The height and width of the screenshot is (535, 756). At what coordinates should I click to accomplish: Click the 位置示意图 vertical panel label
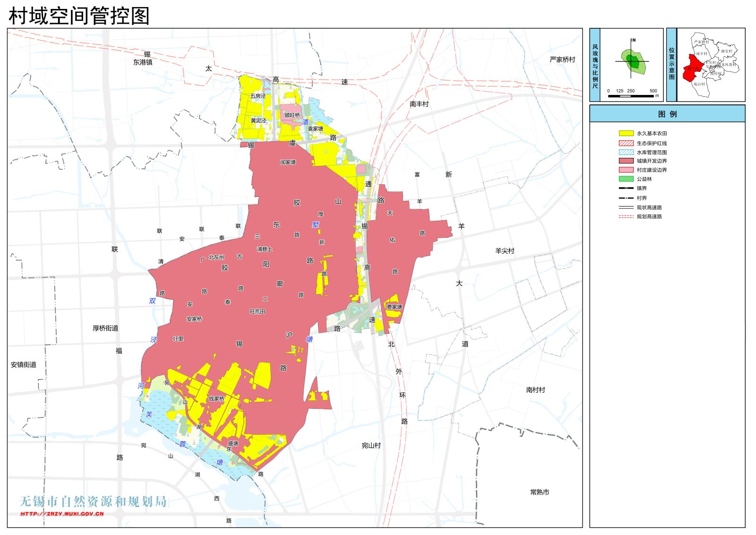[671, 65]
